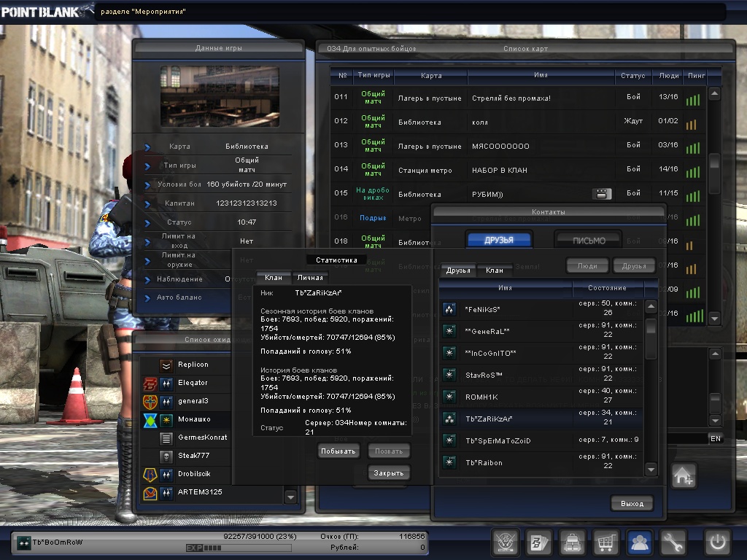
Task: Click the Выход button in contacts
Action: coord(632,504)
